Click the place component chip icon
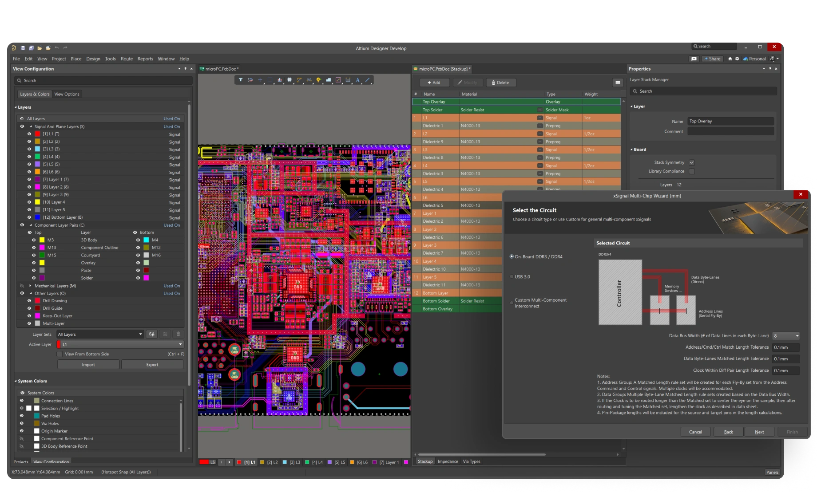 (290, 80)
